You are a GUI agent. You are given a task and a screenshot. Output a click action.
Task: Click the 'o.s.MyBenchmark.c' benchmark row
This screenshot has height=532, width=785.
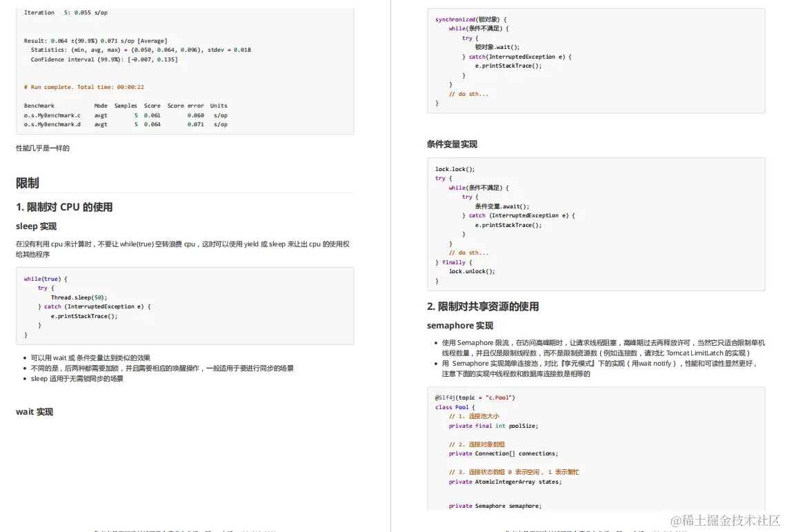pyautogui.click(x=126, y=115)
